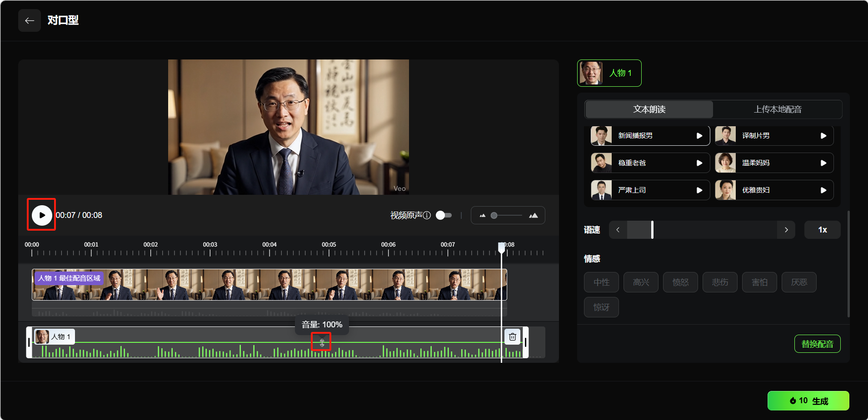Delete the 人物 1 audio track
This screenshot has height=420, width=868.
tap(512, 337)
